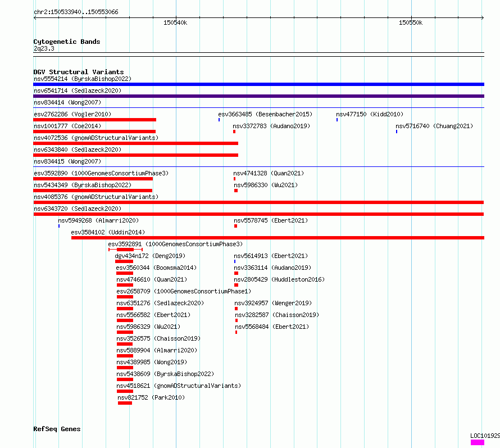The height and width of the screenshot is (448, 500).
Task: Select the red bar under esv3584102
Action: [x=278, y=238]
